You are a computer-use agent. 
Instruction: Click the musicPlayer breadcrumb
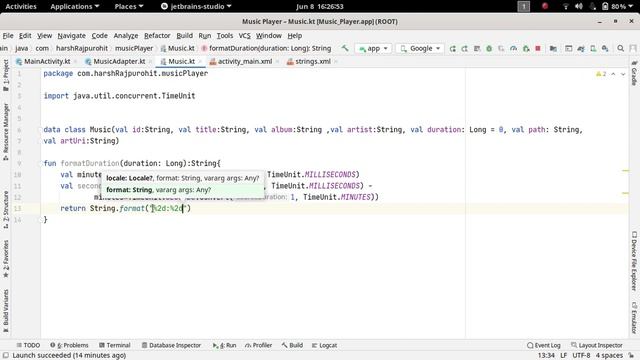point(134,48)
